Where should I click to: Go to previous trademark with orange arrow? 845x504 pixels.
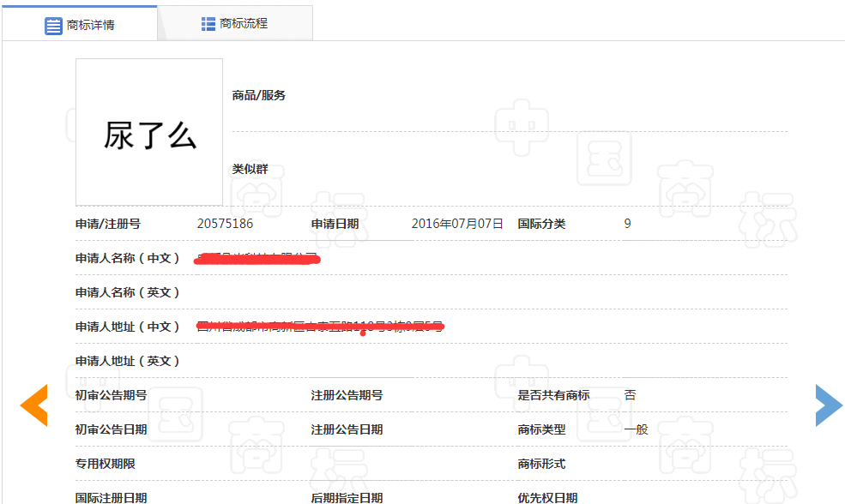[x=34, y=405]
